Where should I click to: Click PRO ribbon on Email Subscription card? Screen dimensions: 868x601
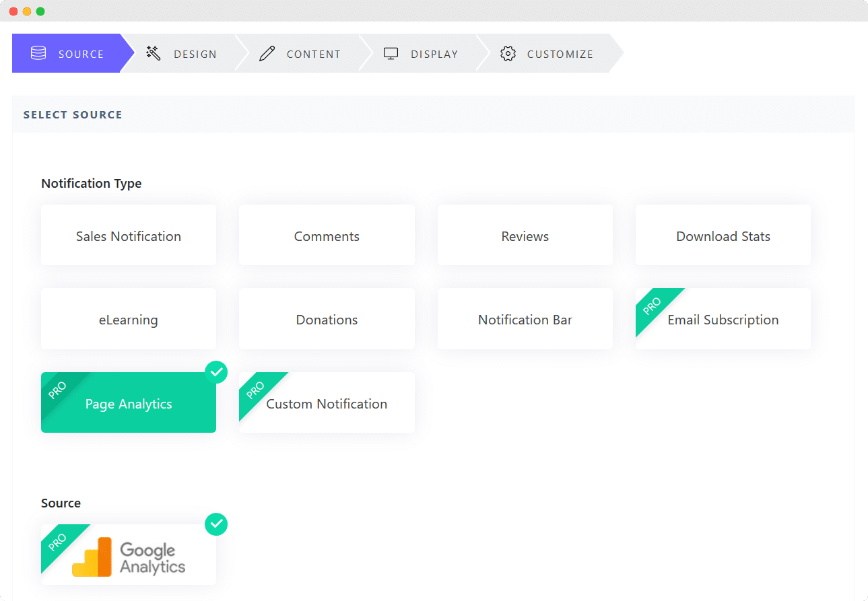tap(653, 306)
